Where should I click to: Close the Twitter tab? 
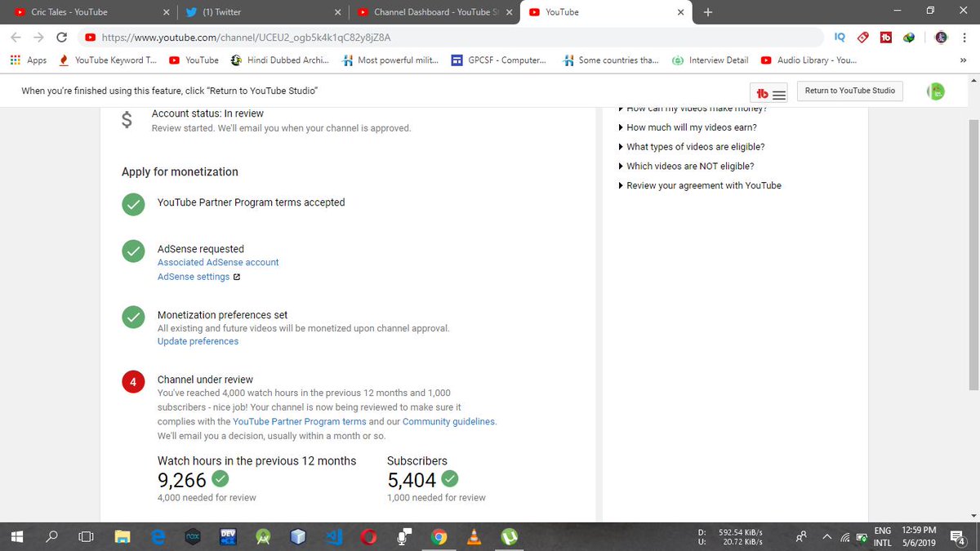tap(338, 12)
